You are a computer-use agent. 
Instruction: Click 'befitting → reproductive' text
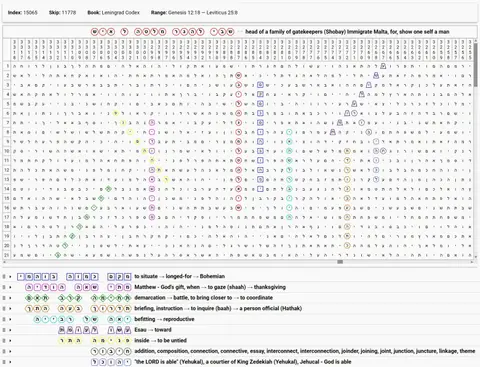(x=163, y=319)
